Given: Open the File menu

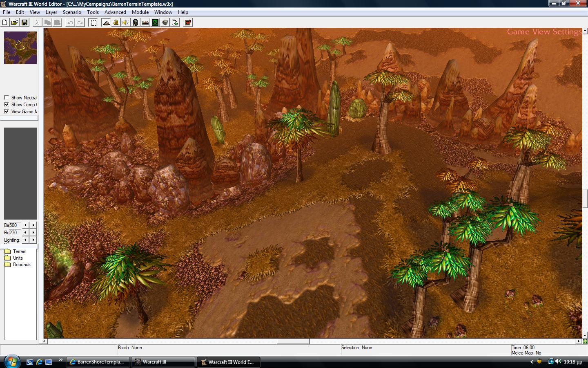Looking at the screenshot, I should [7, 12].
